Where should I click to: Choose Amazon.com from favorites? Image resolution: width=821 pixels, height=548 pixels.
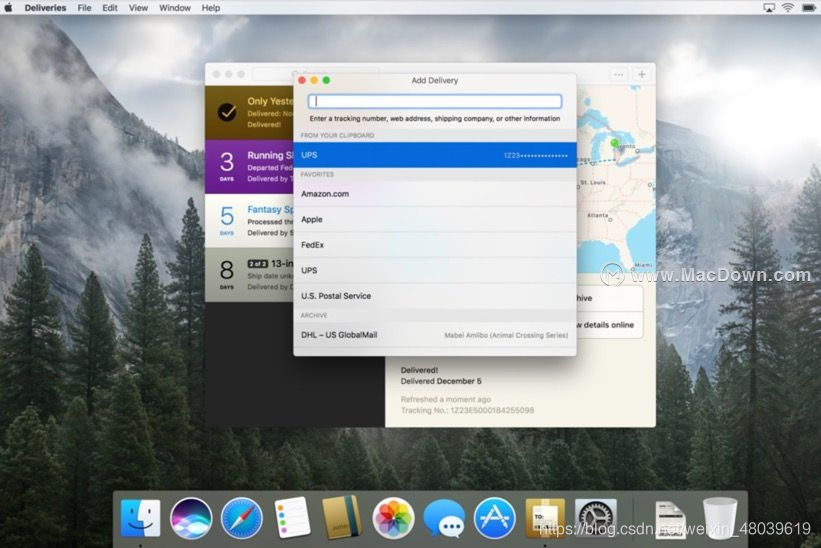click(x=435, y=194)
